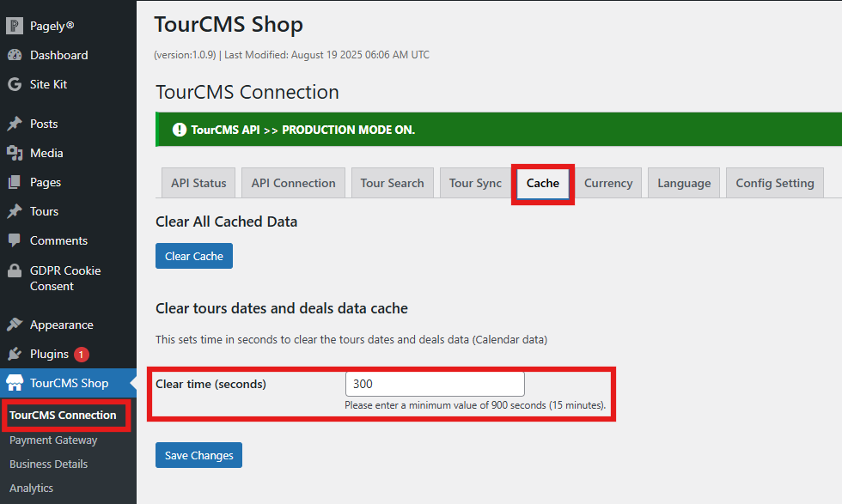
Task: Click the Tours pushpin icon
Action: click(x=15, y=211)
